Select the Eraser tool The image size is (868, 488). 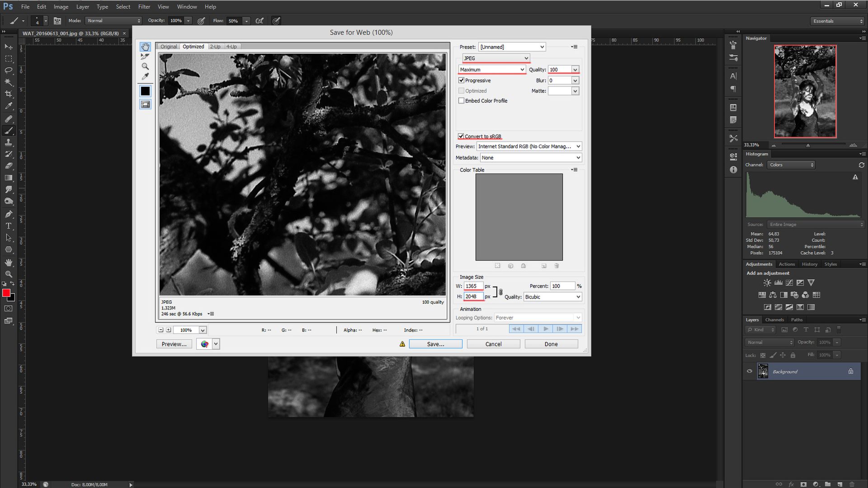[x=9, y=166]
